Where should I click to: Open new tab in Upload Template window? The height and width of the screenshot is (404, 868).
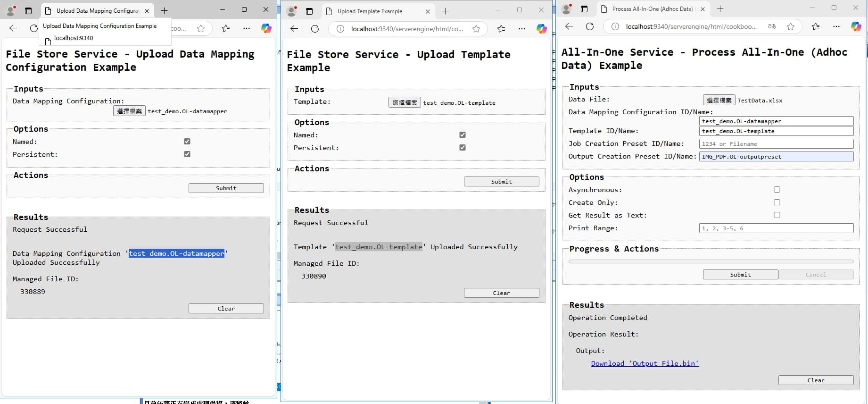pos(445,11)
